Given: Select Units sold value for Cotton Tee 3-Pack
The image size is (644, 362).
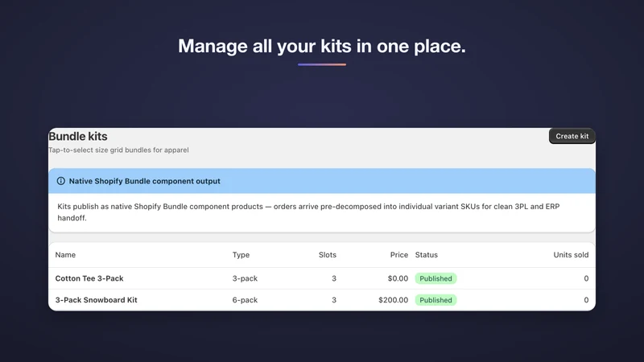Looking at the screenshot, I should pos(586,278).
